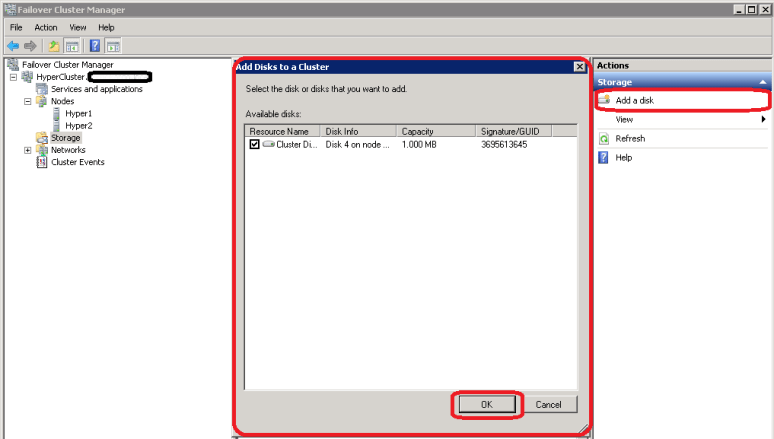Open the View submenu arrow in Actions
Image resolution: width=774 pixels, height=439 pixels.
pos(764,120)
